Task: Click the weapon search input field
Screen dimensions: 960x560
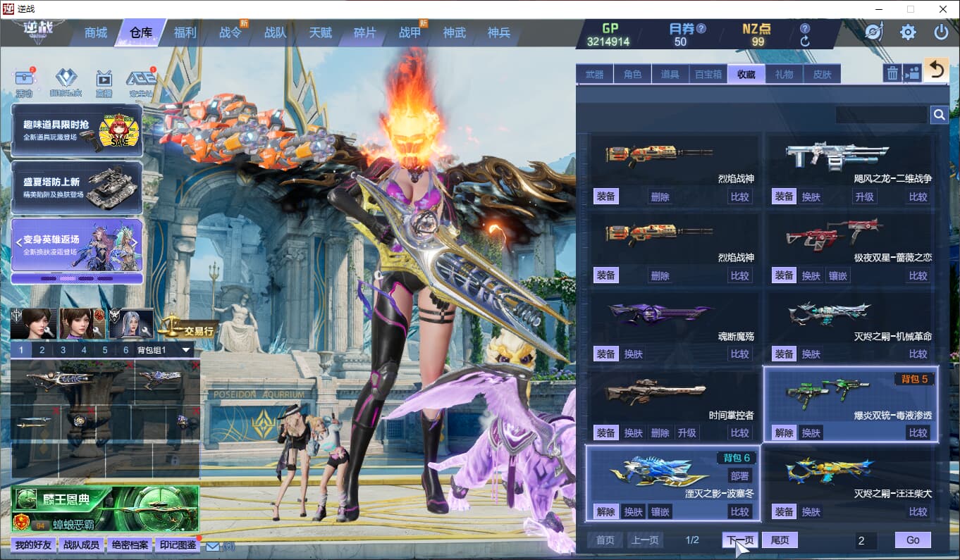Action: pos(882,115)
